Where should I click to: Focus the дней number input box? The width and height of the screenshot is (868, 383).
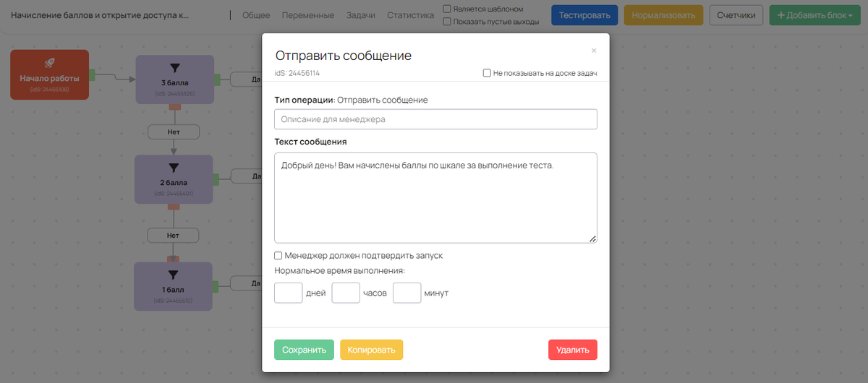(x=289, y=293)
